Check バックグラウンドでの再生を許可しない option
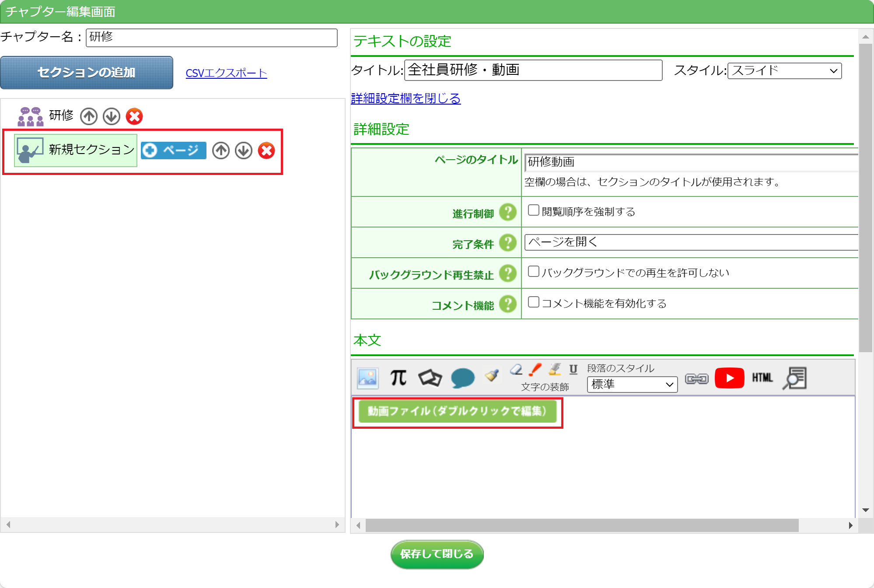The width and height of the screenshot is (874, 588). [533, 272]
